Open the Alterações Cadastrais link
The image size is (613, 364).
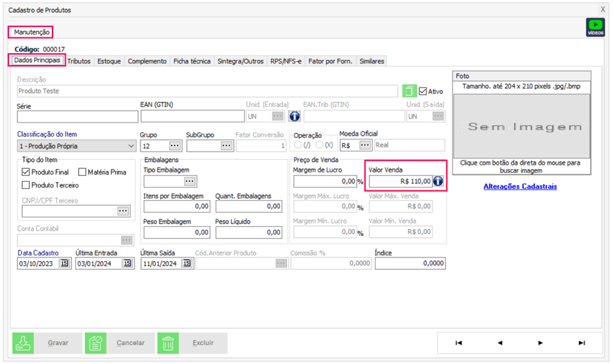pyautogui.click(x=520, y=187)
